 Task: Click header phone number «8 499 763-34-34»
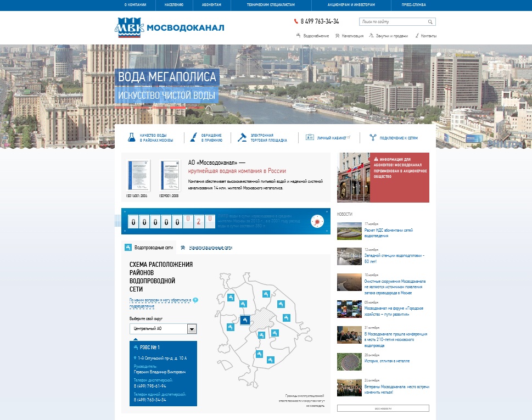point(320,21)
